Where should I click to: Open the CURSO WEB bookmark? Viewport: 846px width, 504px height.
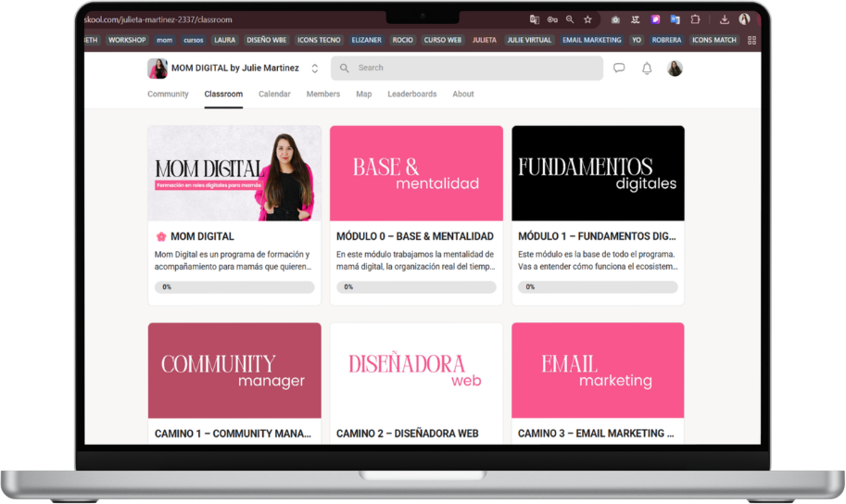click(x=442, y=40)
